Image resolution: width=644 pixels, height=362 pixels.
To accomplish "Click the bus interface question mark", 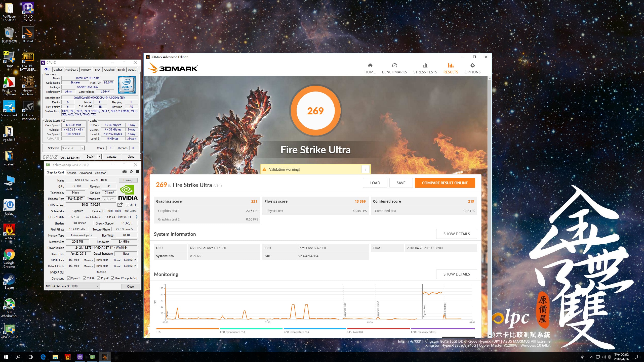I will pos(137,217).
